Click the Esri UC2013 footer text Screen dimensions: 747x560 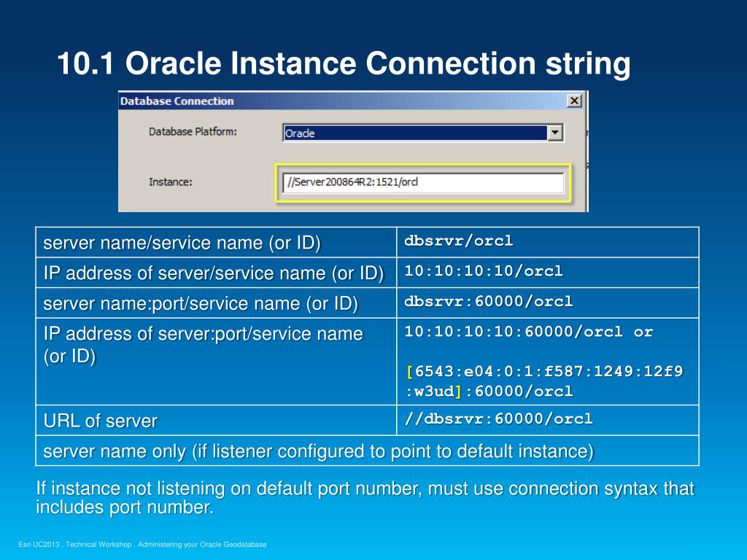click(x=142, y=544)
